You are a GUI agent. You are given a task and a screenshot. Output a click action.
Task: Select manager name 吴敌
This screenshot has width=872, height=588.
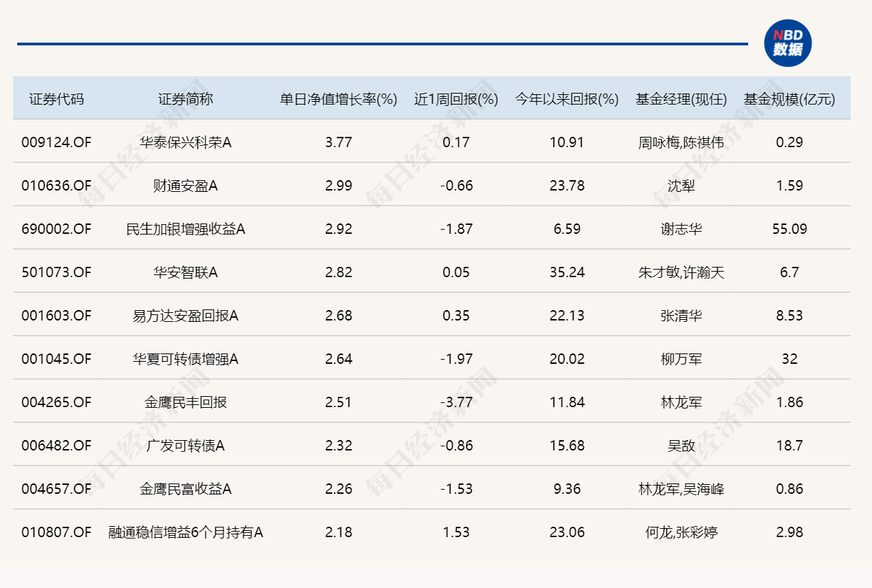pos(681,446)
